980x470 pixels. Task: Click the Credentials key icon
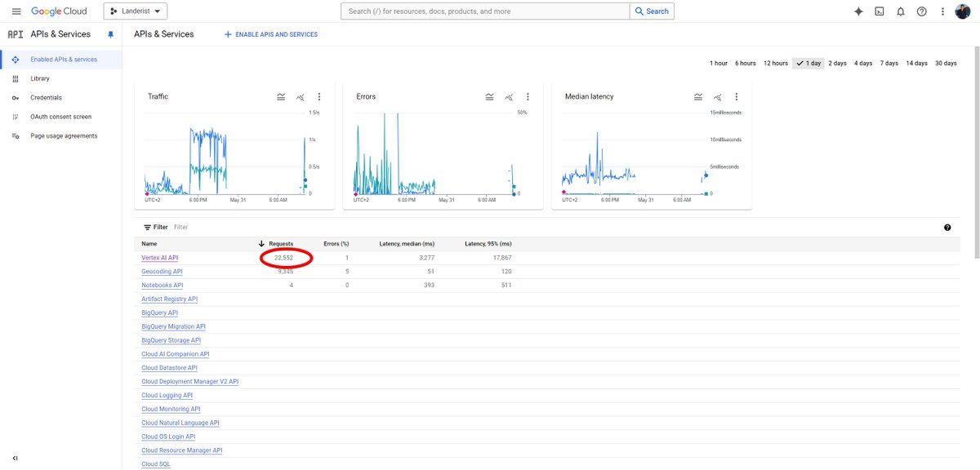(15, 98)
